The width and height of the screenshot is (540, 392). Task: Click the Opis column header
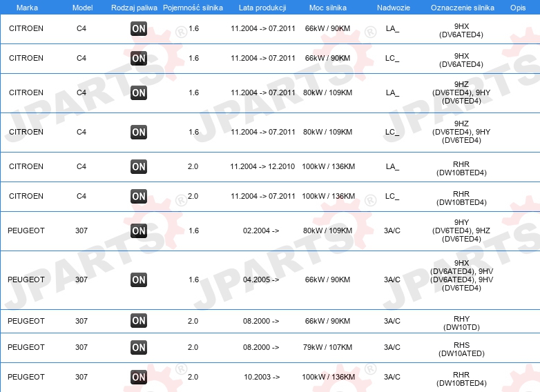tap(518, 8)
